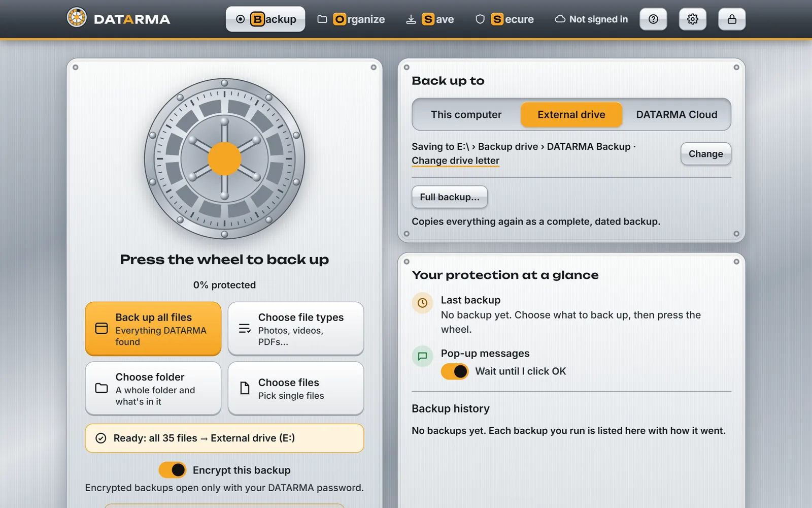
Task: Select Back up all files option
Action: point(153,329)
